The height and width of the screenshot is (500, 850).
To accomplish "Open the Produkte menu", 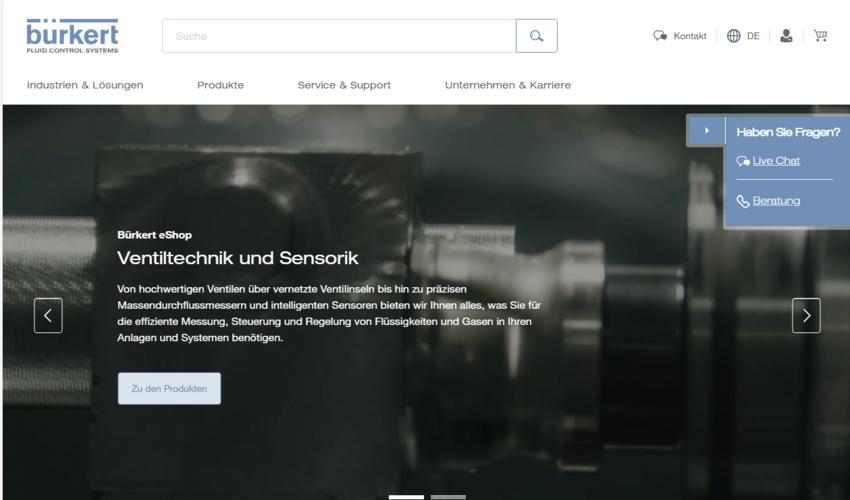I will coord(220,85).
